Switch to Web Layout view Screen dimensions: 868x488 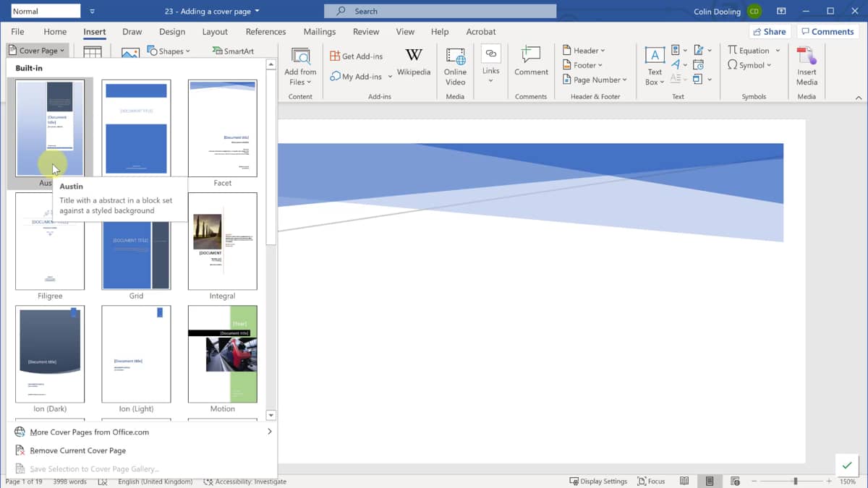(x=735, y=481)
